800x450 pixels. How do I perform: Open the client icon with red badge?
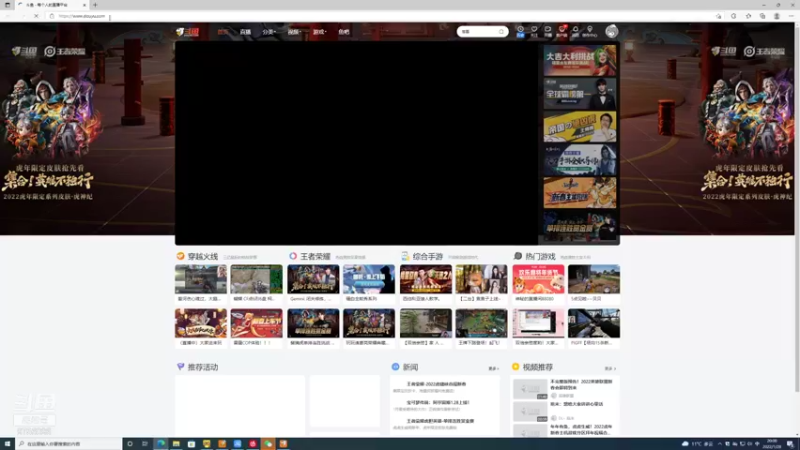[x=562, y=31]
